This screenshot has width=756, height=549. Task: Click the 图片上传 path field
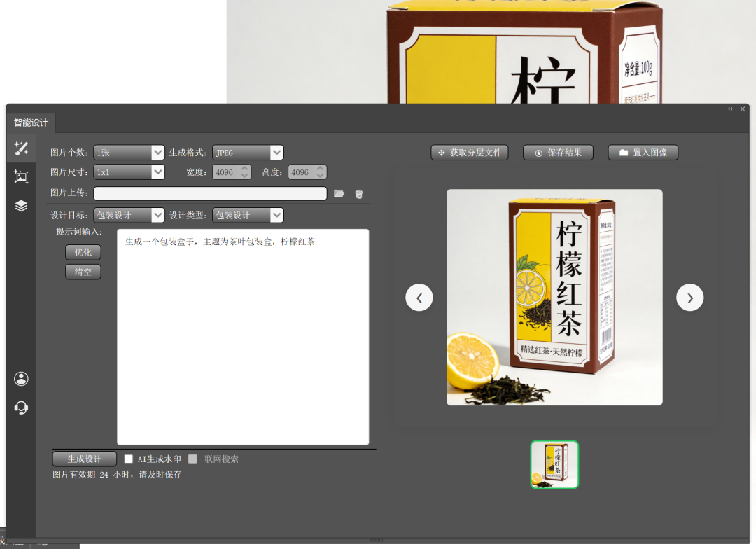click(210, 193)
